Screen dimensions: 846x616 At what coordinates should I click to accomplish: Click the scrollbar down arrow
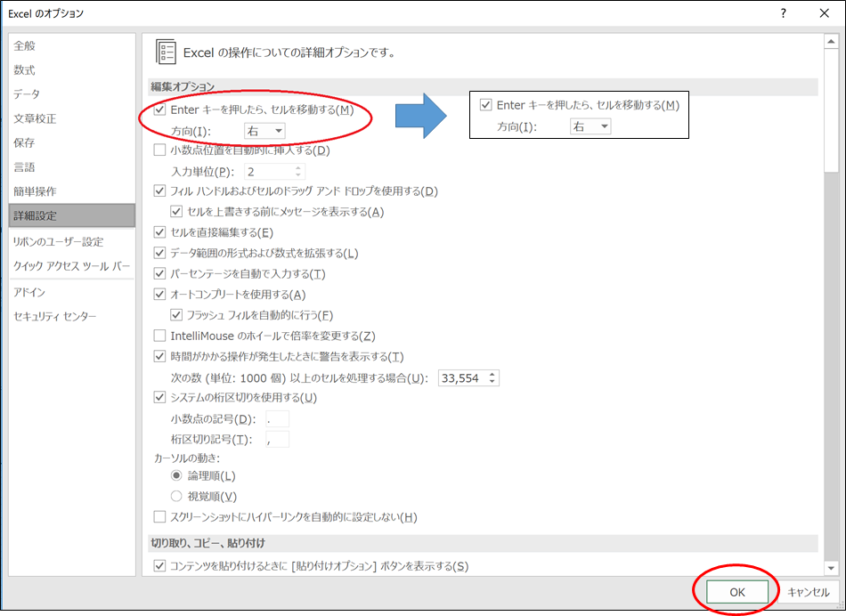831,568
